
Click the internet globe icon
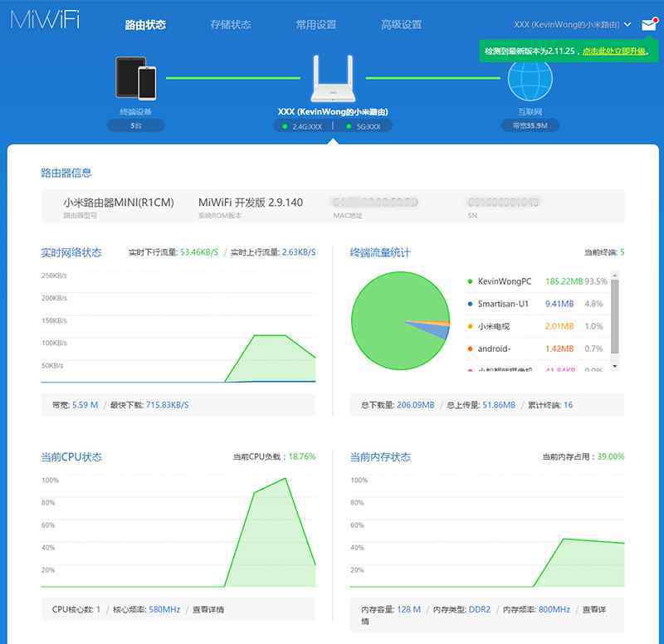[530, 79]
